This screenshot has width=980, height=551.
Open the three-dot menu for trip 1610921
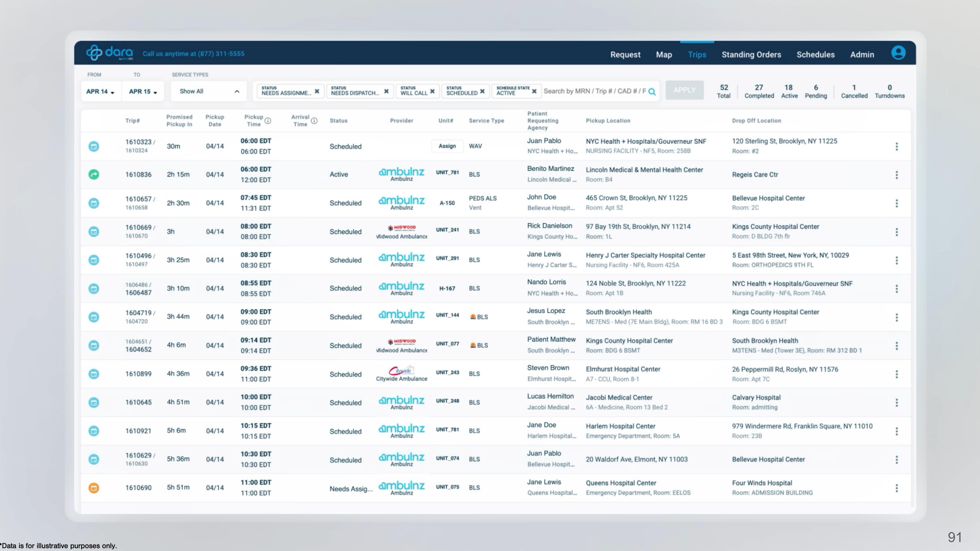tap(897, 432)
